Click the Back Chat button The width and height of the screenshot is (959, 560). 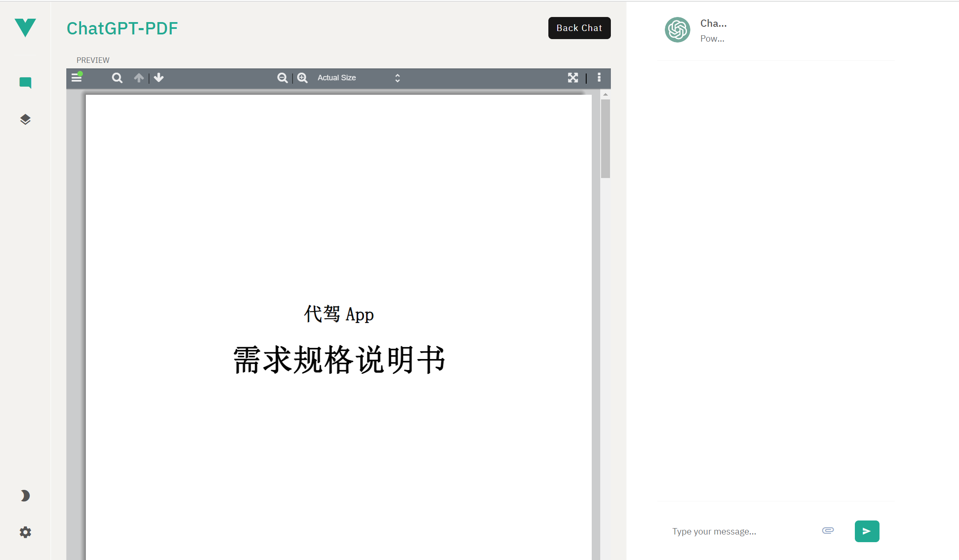click(579, 28)
